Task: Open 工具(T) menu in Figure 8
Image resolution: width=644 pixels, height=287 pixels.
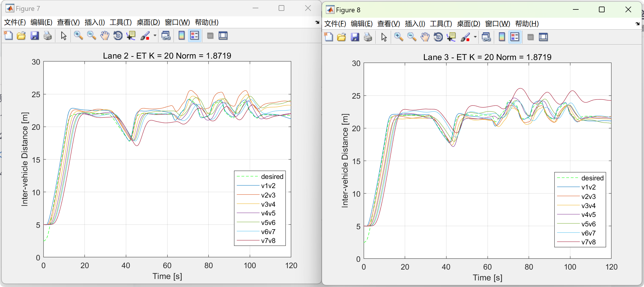Action: coord(441,24)
